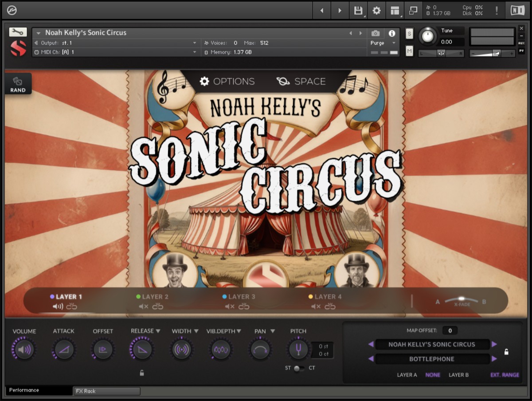532x401 pixels.
Task: Unmute Layer 2 speaker icon
Action: pyautogui.click(x=143, y=307)
